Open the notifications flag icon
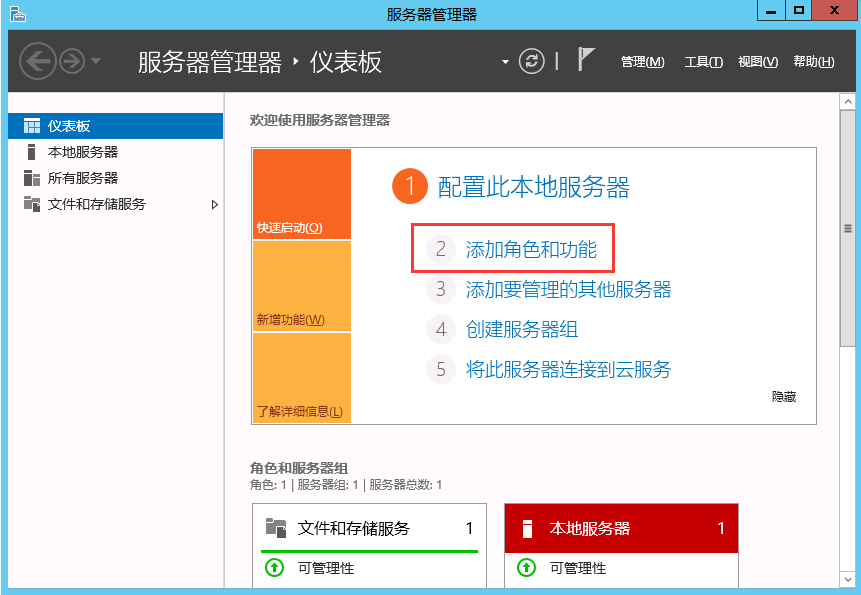 587,60
